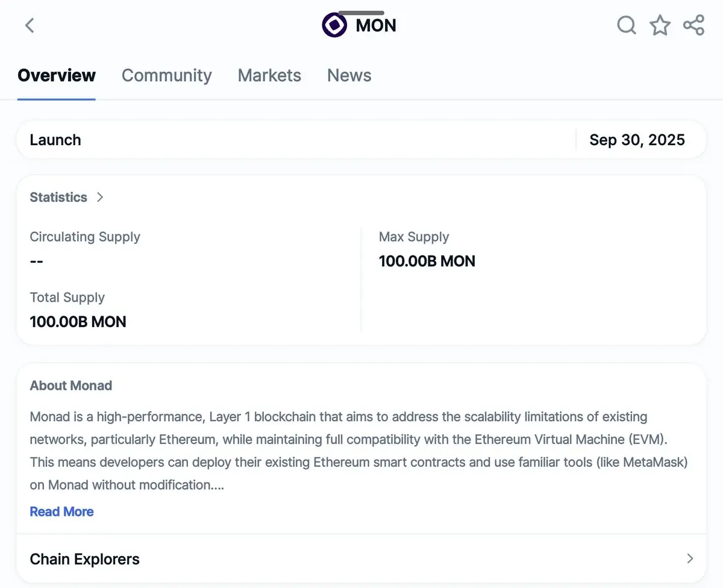723x588 pixels.
Task: Click the MON coin logo icon
Action: point(334,25)
